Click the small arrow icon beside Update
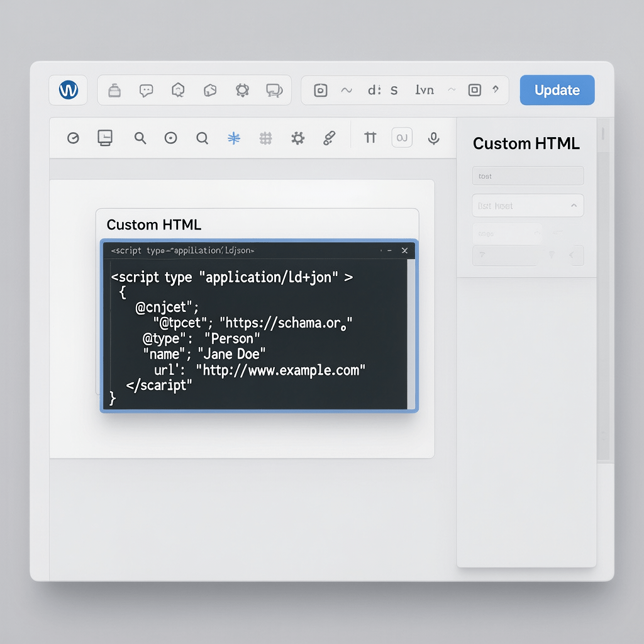The height and width of the screenshot is (644, 644). coord(496,89)
